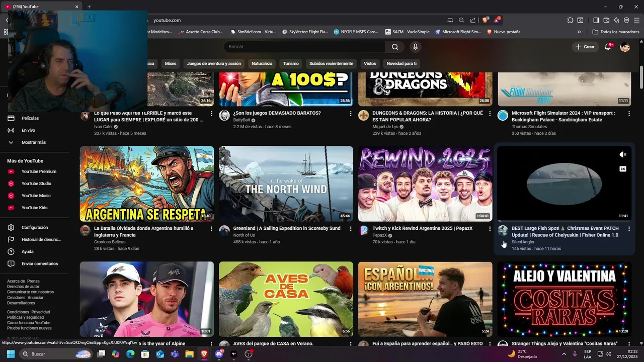The width and height of the screenshot is (644, 362).
Task: Open SimBrief.com bookmark
Action: tap(254, 32)
